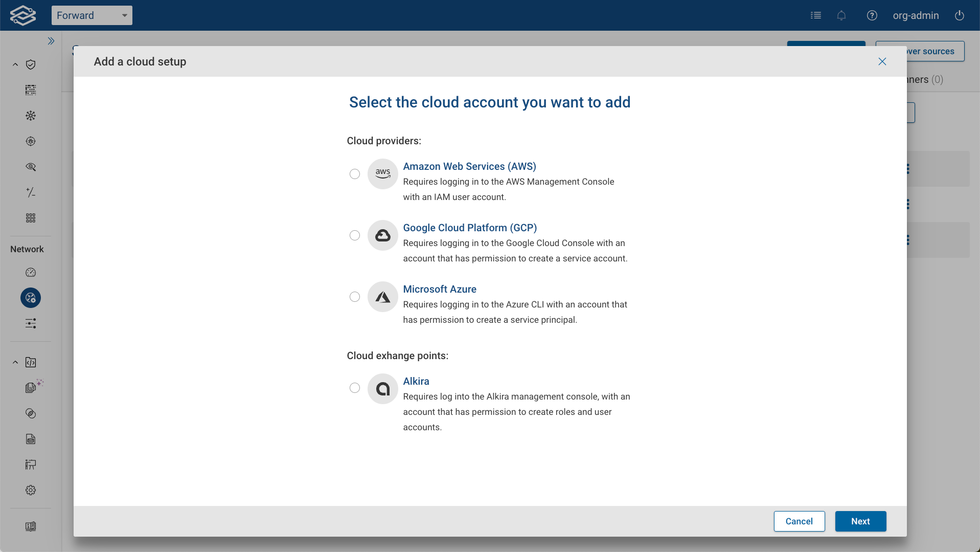Image resolution: width=980 pixels, height=552 pixels.
Task: Click the Forward Networks logo
Action: point(22,15)
